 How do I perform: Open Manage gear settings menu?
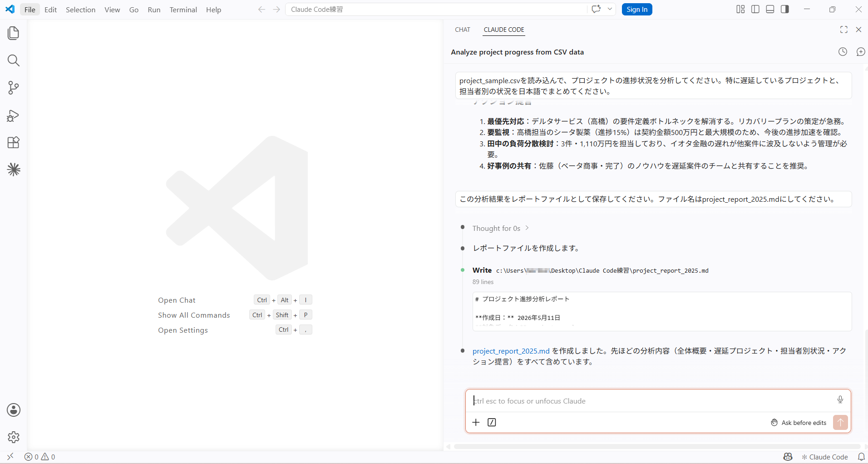[x=14, y=437]
